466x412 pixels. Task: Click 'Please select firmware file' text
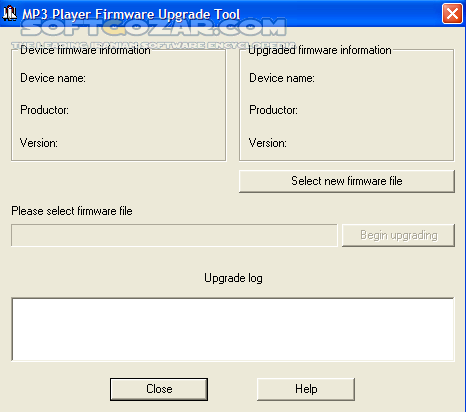coord(72,211)
